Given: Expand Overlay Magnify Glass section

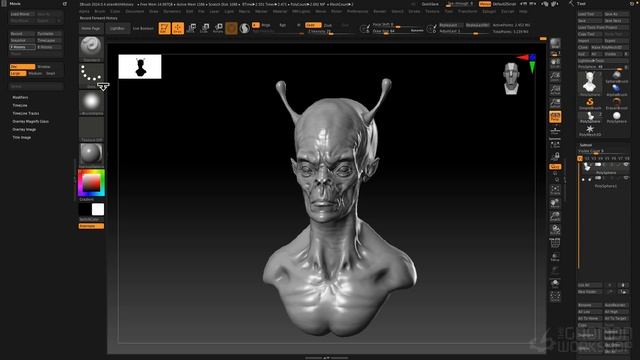Looking at the screenshot, I should [31, 121].
